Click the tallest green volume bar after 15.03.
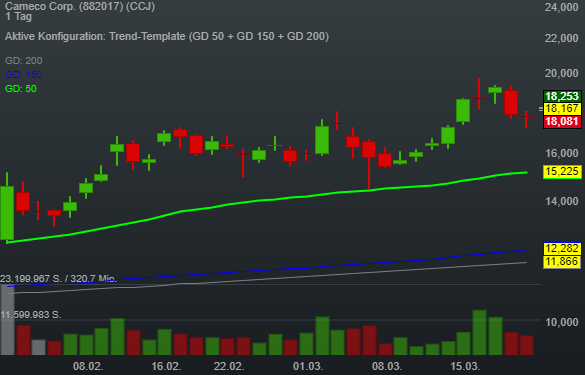Image resolution: width=585 pixels, height=375 pixels. click(x=479, y=332)
